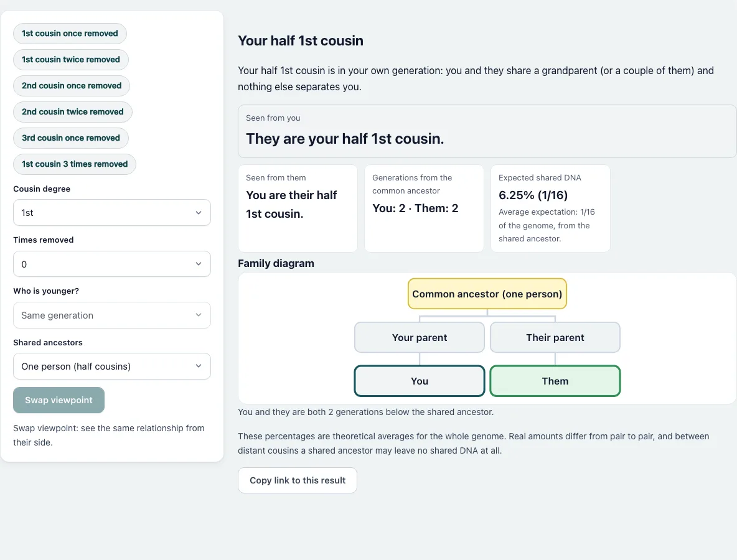Copy link to this result
This screenshot has width=737, height=560.
298,480
